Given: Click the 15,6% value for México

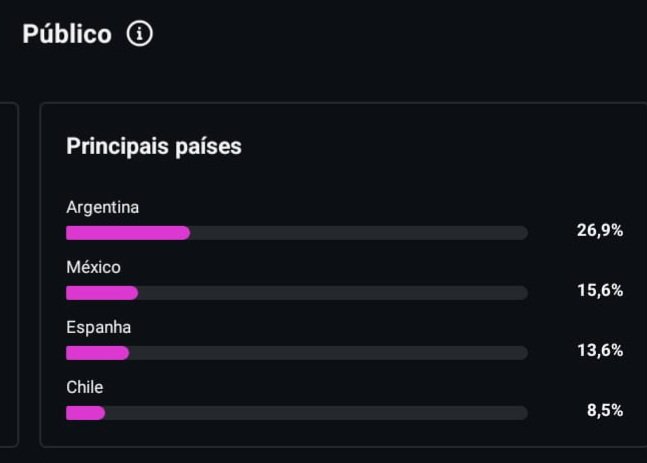Looking at the screenshot, I should [x=599, y=291].
